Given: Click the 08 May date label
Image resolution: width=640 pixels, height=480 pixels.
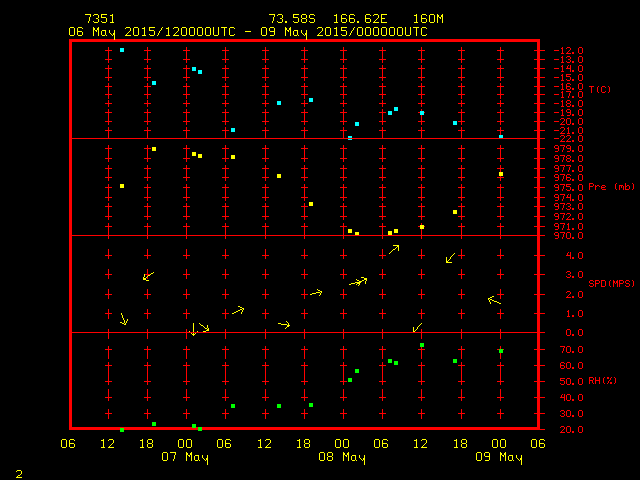Looking at the screenshot, I should [342, 457].
